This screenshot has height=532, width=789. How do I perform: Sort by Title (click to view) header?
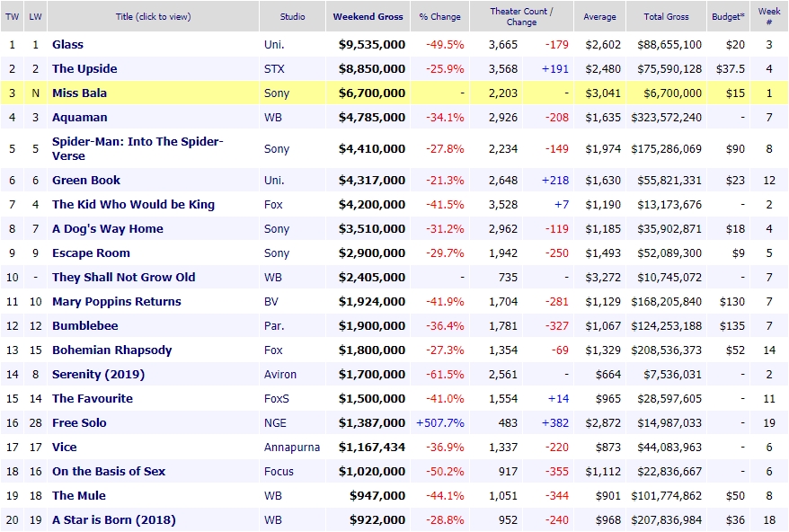pyautogui.click(x=154, y=16)
